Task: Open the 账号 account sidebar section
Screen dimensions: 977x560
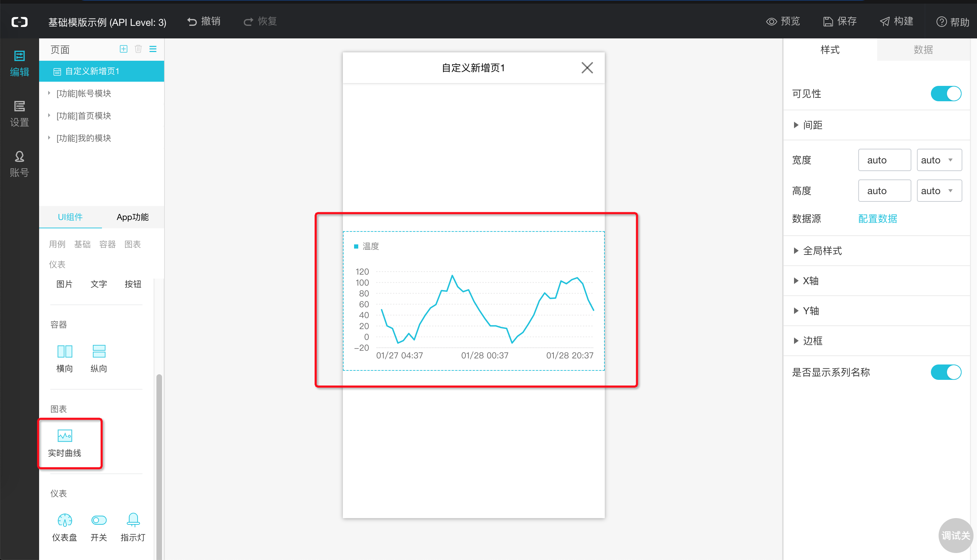Action: (19, 164)
